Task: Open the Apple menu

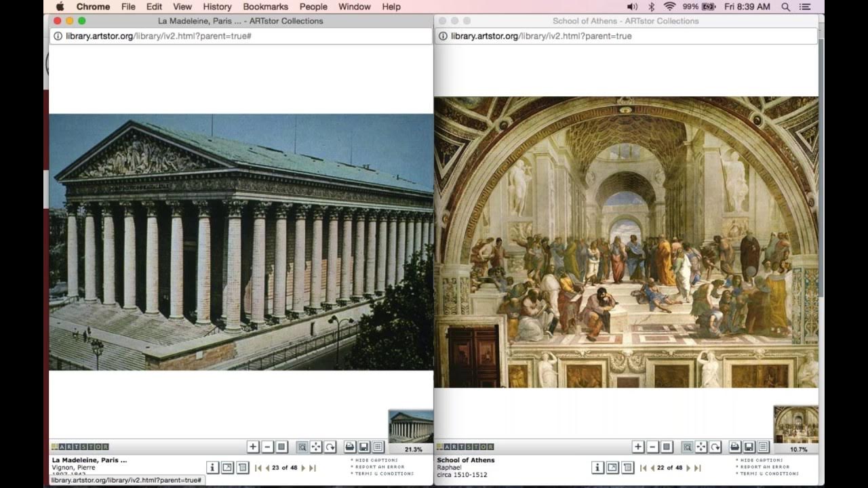Action: pyautogui.click(x=60, y=7)
